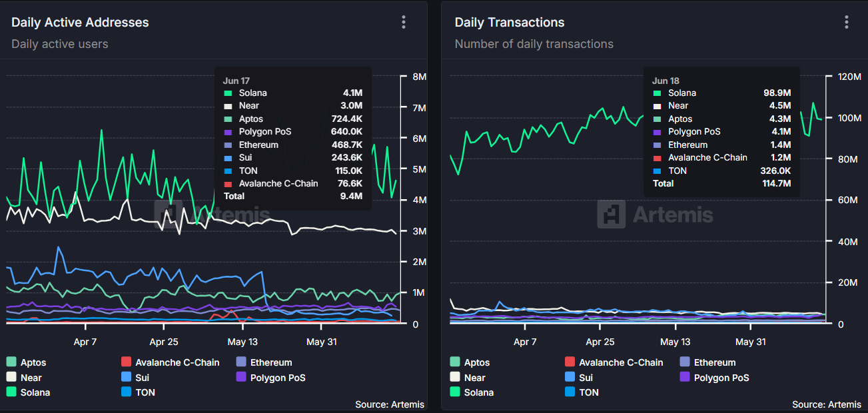
Task: Click Ethereum 468.7K tooltip value
Action: click(347, 145)
